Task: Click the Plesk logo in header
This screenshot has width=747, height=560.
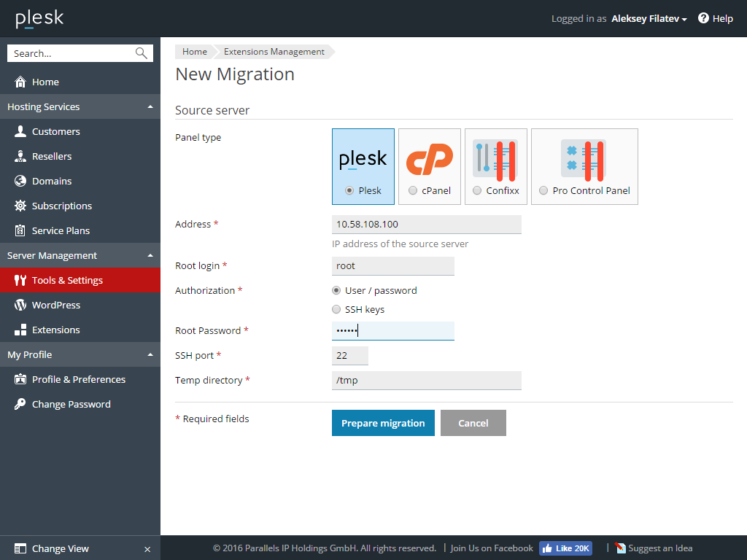Action: pos(39,18)
